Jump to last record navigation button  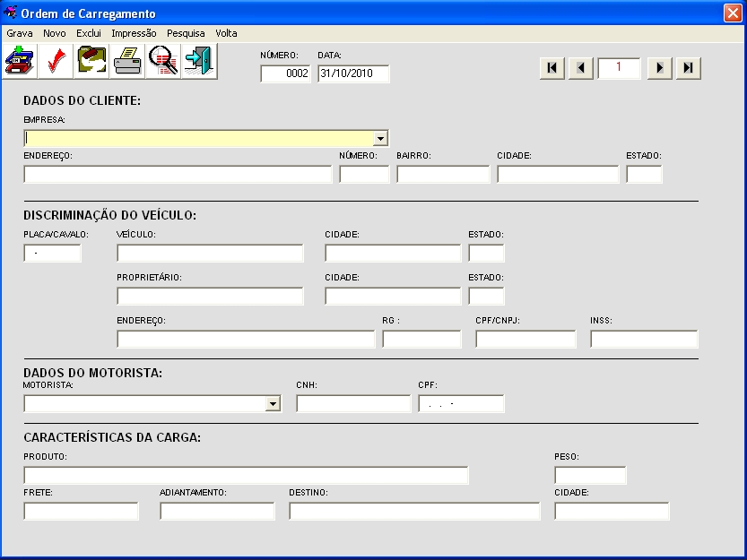tap(688, 68)
